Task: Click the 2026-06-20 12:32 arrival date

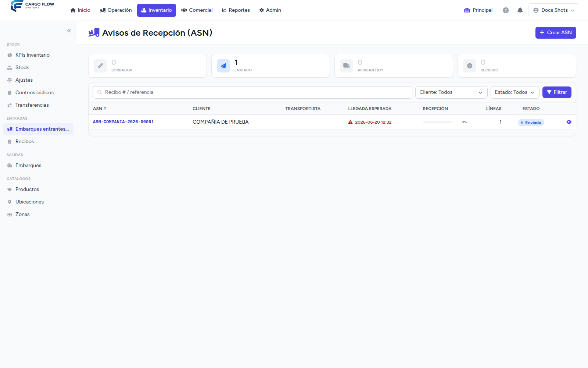Action: tap(373, 123)
